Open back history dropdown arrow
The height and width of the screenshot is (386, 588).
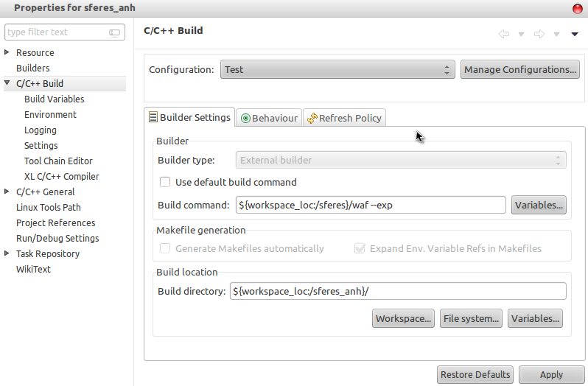[522, 34]
